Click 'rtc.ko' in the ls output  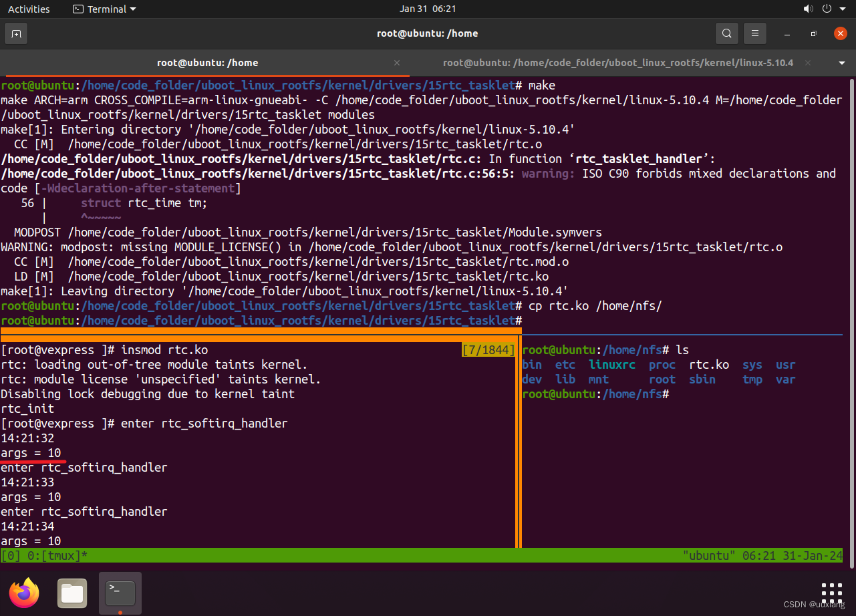click(709, 365)
